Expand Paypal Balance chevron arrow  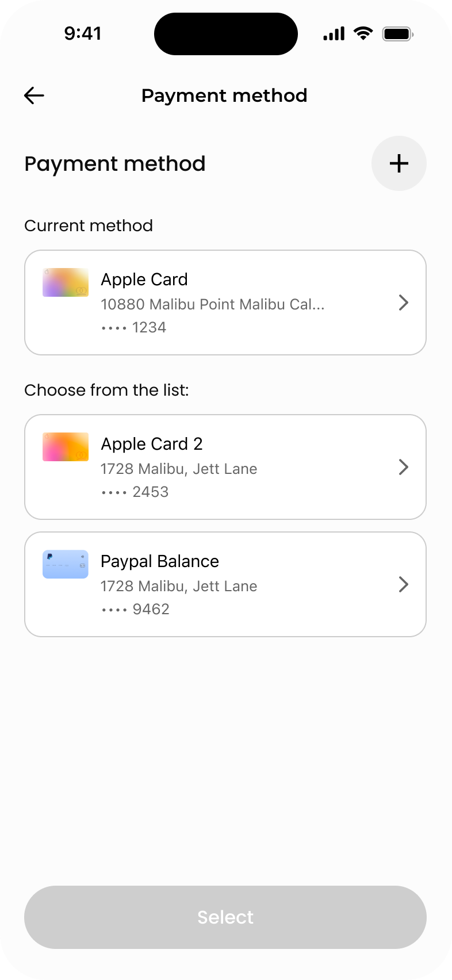[x=404, y=584]
